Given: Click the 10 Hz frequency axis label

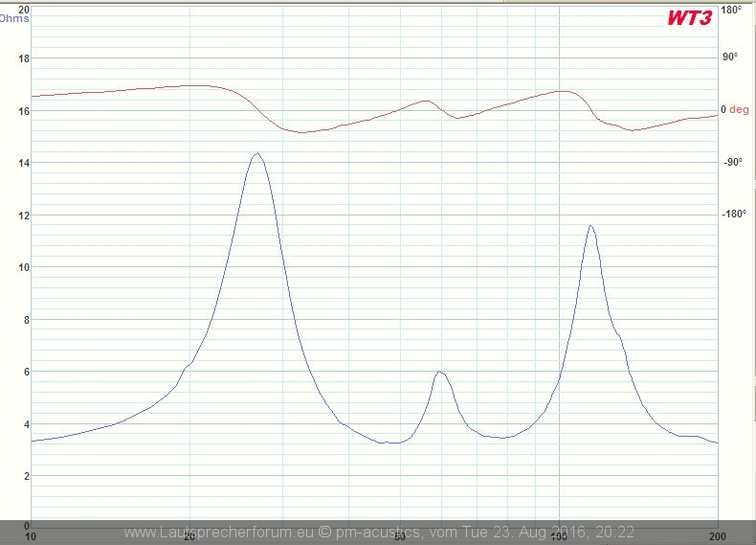Looking at the screenshot, I should pos(32,534).
